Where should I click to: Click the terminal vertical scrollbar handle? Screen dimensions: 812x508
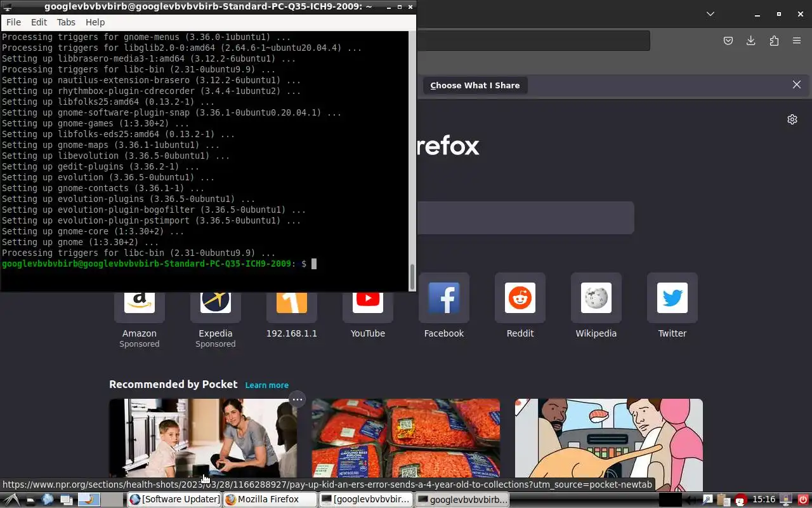point(412,277)
